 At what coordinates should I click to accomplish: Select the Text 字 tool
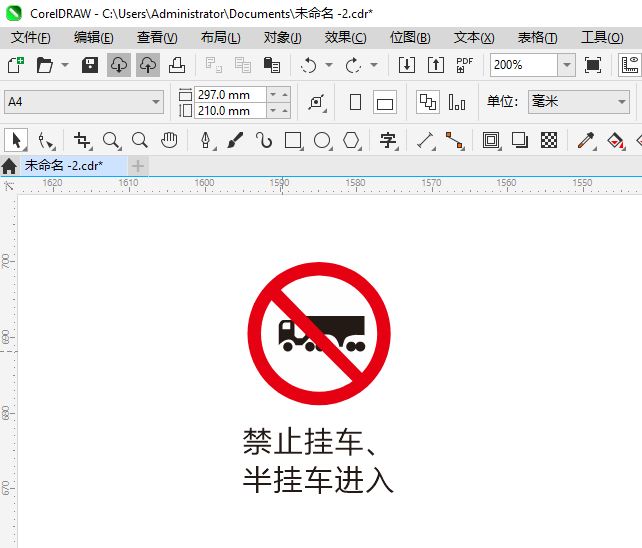[388, 140]
